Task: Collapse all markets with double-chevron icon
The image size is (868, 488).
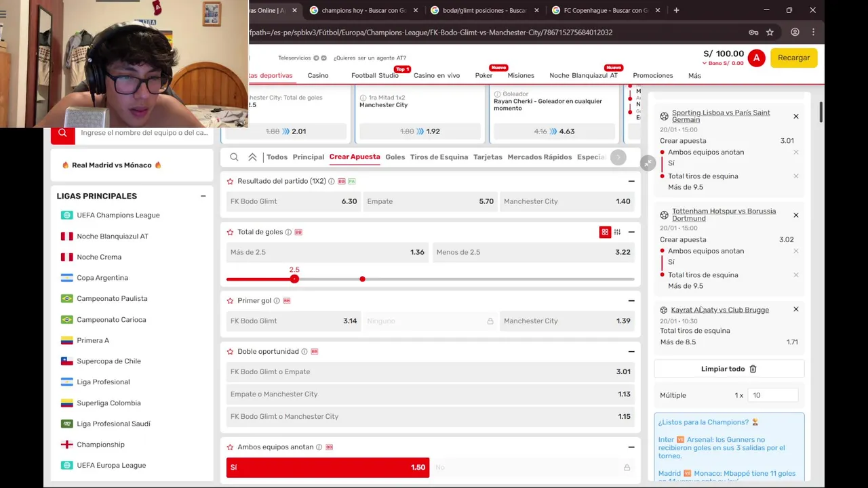Action: tap(252, 157)
